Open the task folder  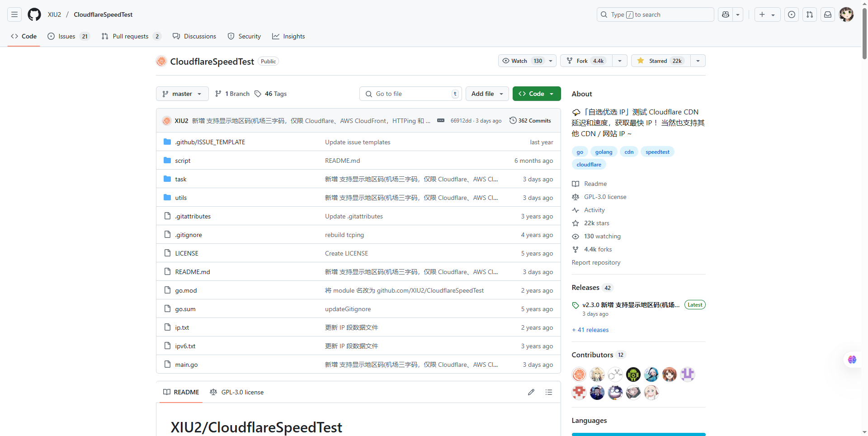181,179
